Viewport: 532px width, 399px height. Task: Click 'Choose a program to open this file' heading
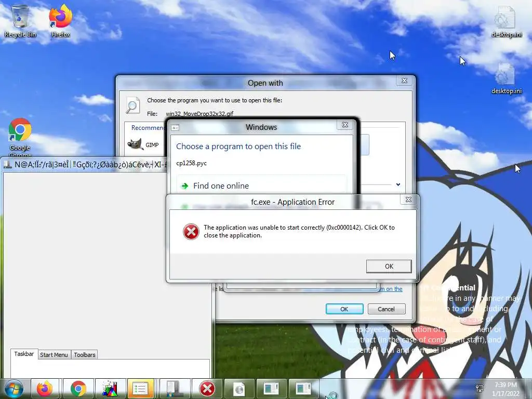coord(238,146)
